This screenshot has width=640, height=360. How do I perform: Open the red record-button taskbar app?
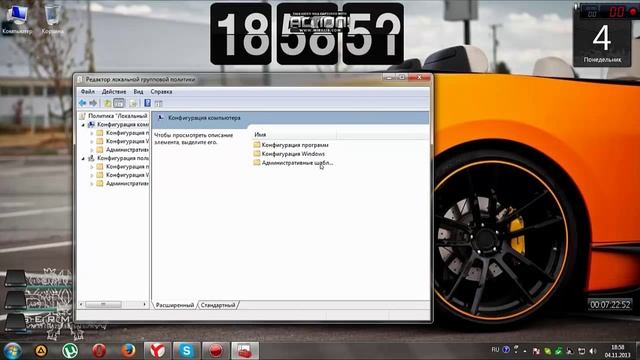[x=216, y=351]
